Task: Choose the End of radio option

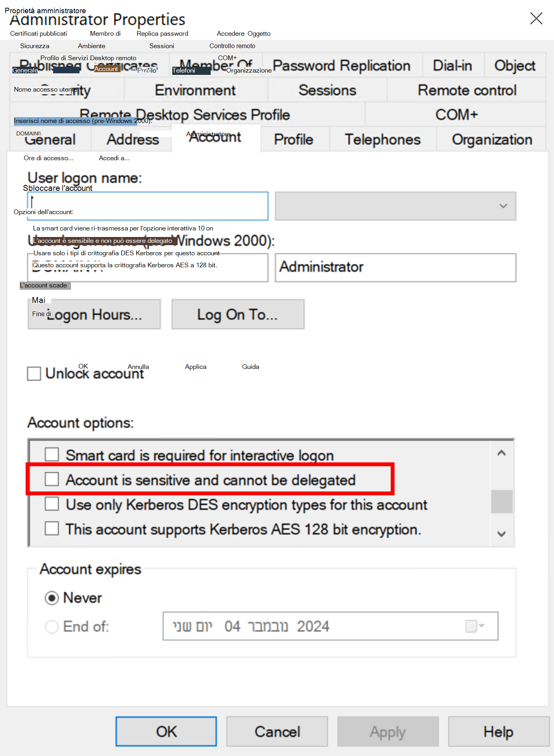Action: click(x=52, y=626)
